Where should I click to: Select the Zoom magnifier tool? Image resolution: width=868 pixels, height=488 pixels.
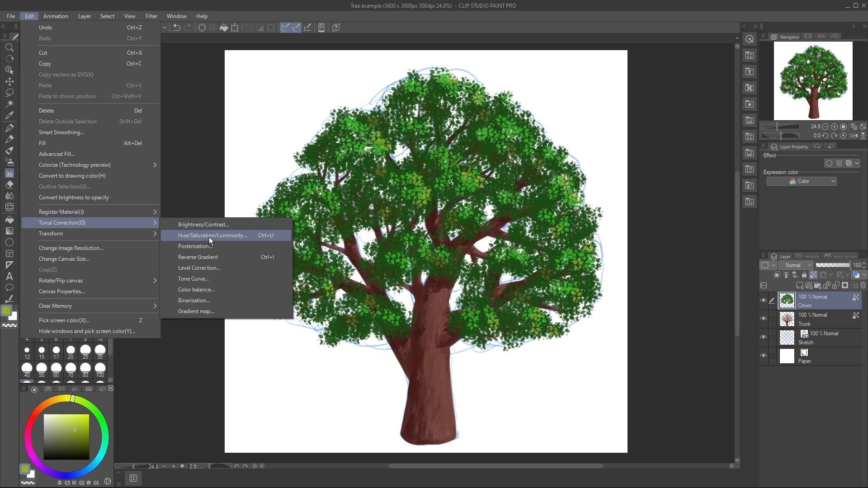coord(9,47)
